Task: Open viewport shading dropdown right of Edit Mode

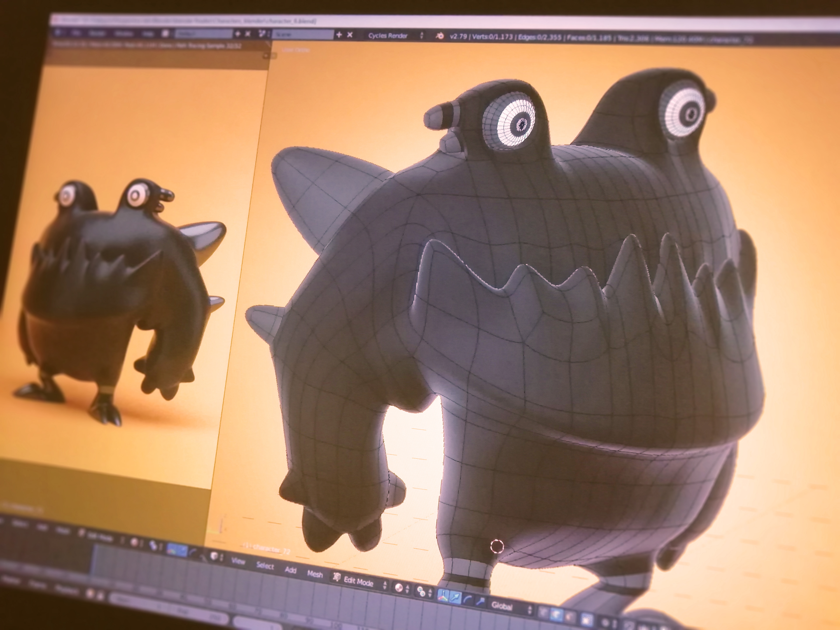Action: (x=402, y=589)
